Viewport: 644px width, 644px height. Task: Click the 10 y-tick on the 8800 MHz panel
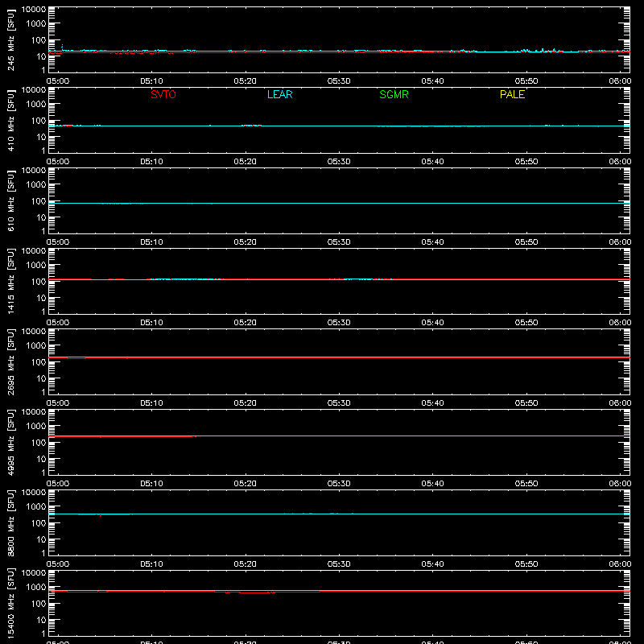pyautogui.click(x=42, y=539)
